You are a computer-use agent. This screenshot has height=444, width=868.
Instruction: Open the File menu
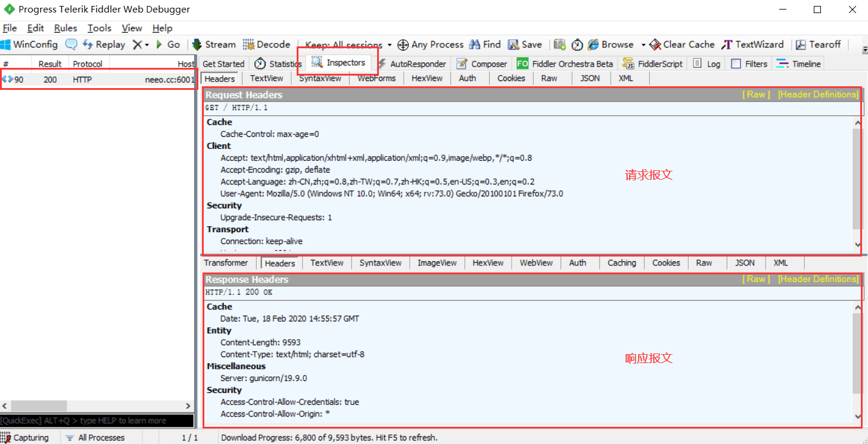[10, 28]
